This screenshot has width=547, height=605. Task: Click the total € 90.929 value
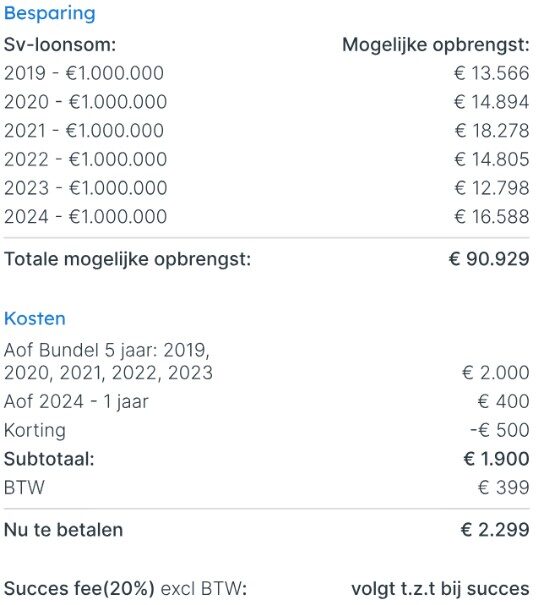pyautogui.click(x=489, y=259)
